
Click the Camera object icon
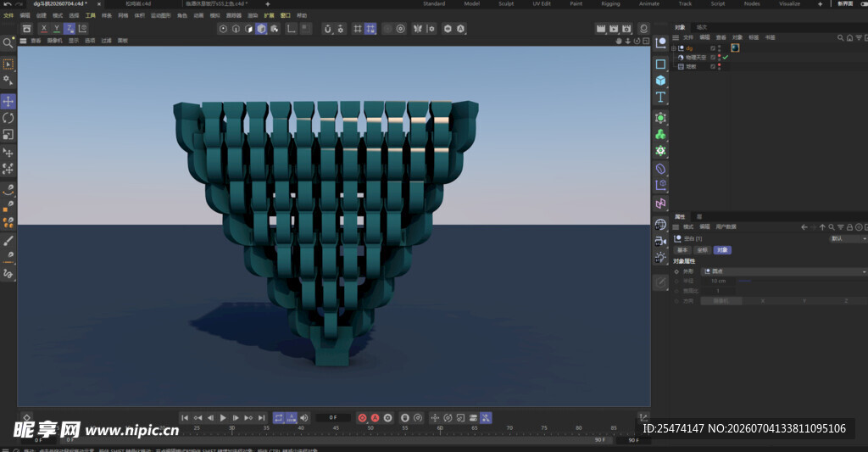point(660,242)
